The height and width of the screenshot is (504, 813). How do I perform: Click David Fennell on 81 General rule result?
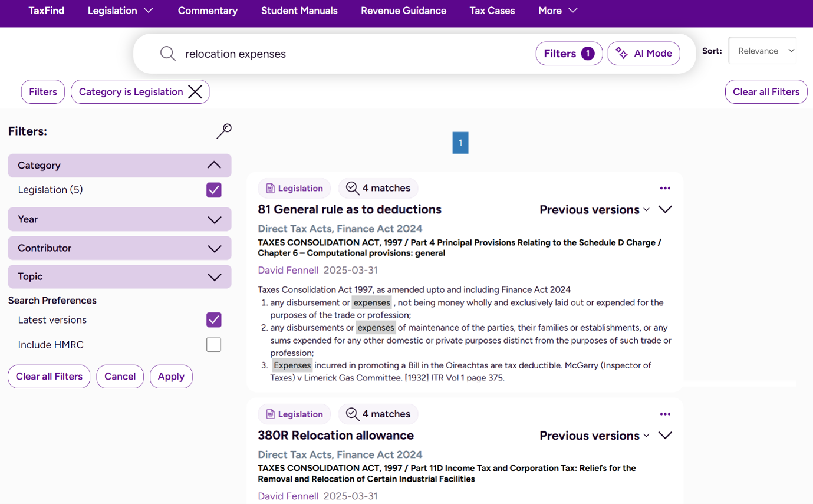pyautogui.click(x=288, y=271)
